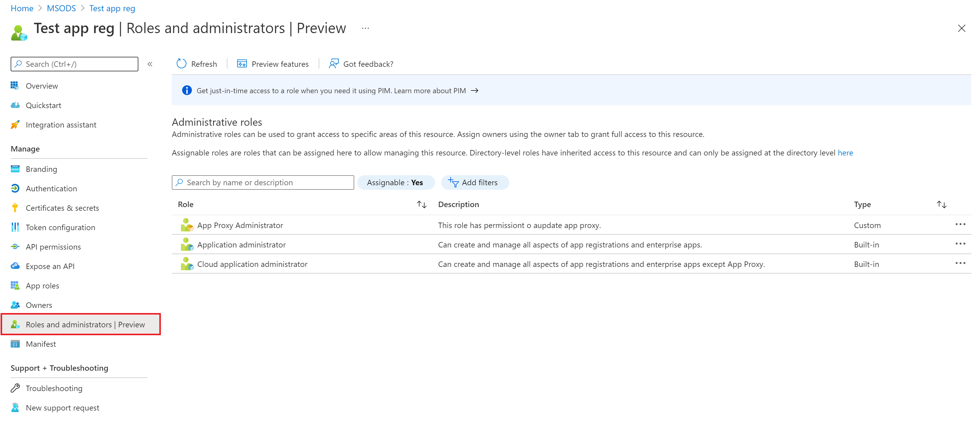Click the Manifest icon in sidebar
The width and height of the screenshot is (980, 426).
(x=16, y=344)
